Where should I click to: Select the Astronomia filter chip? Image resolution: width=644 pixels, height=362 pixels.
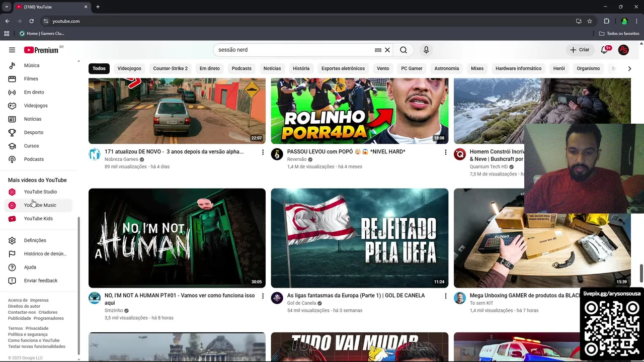coord(447,68)
